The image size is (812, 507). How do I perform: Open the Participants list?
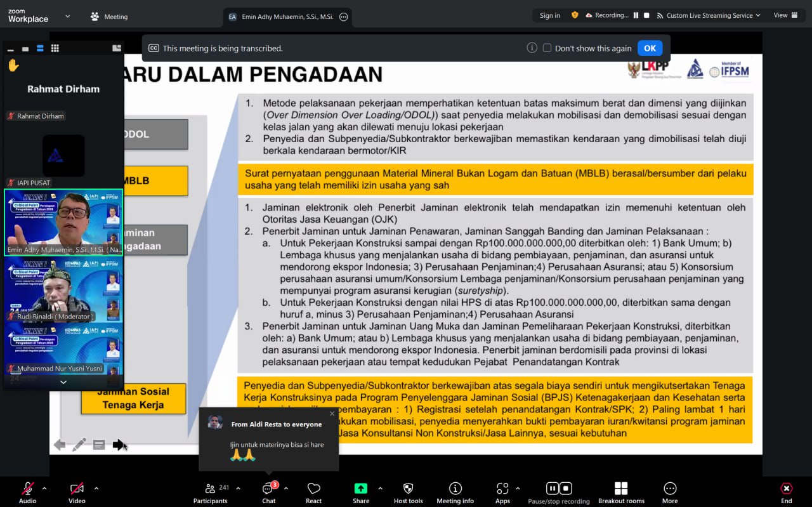coord(210,489)
